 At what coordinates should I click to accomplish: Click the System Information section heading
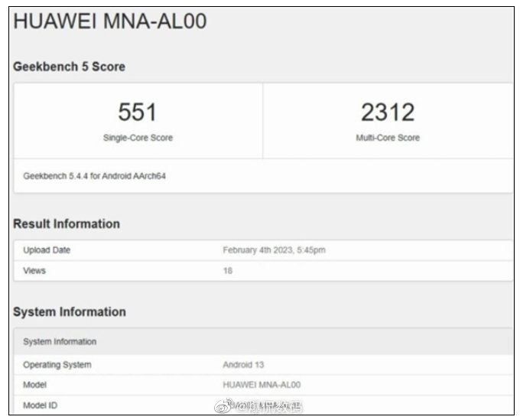pyautogui.click(x=70, y=312)
